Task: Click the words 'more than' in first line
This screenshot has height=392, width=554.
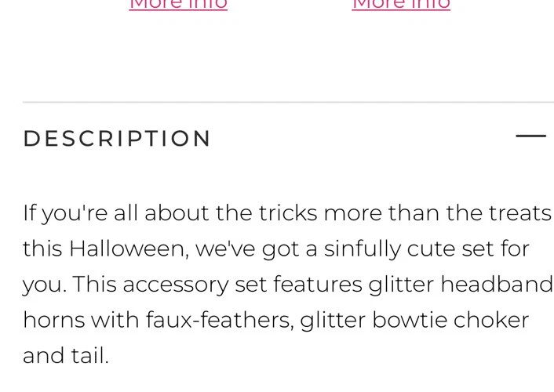Action: (381, 213)
